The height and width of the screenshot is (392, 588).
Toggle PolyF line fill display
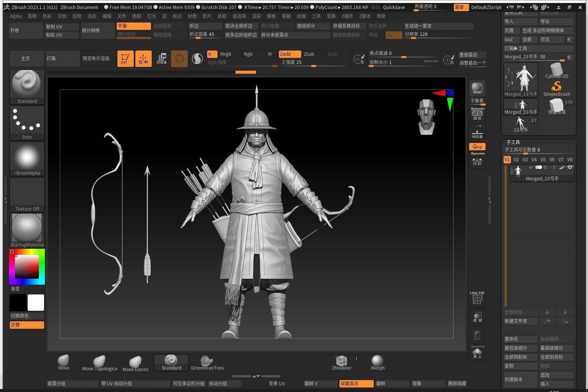click(477, 298)
